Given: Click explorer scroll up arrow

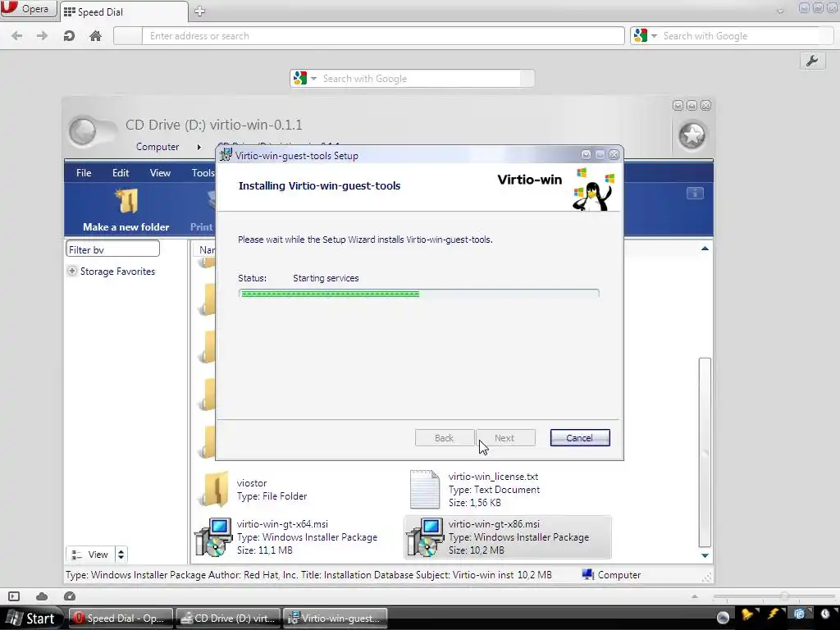Looking at the screenshot, I should point(705,249).
